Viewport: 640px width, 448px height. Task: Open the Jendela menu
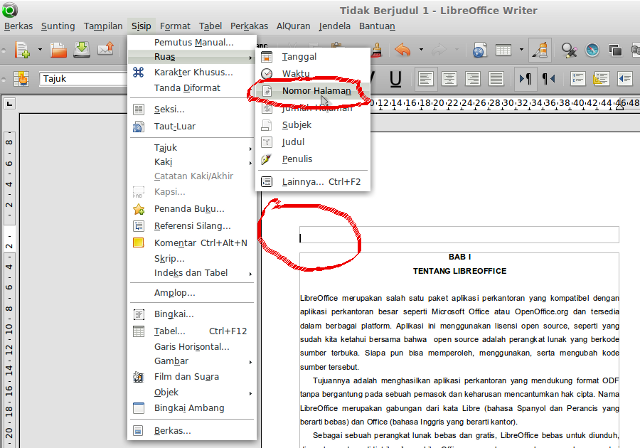tap(334, 26)
